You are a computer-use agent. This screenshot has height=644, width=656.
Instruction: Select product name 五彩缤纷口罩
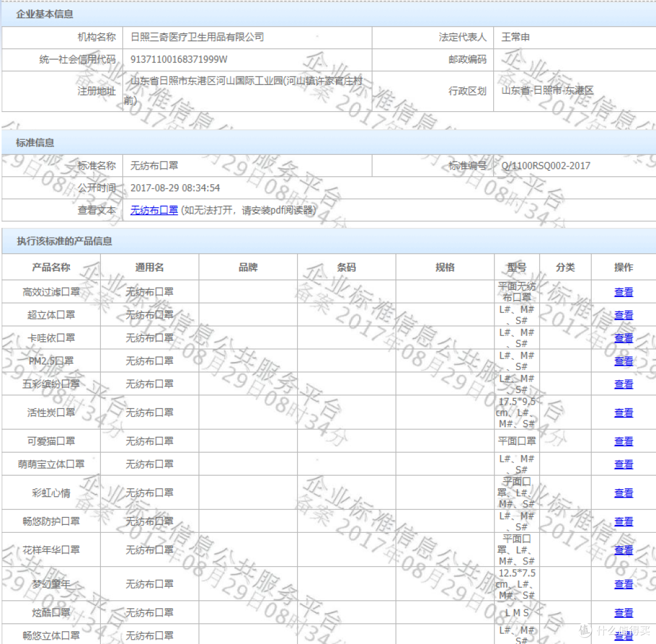51,384
